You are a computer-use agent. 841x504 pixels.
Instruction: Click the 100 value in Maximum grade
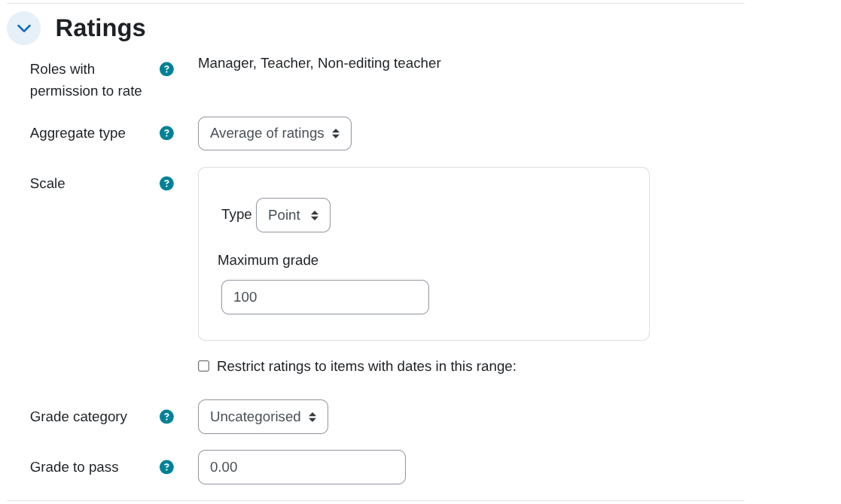click(x=245, y=297)
